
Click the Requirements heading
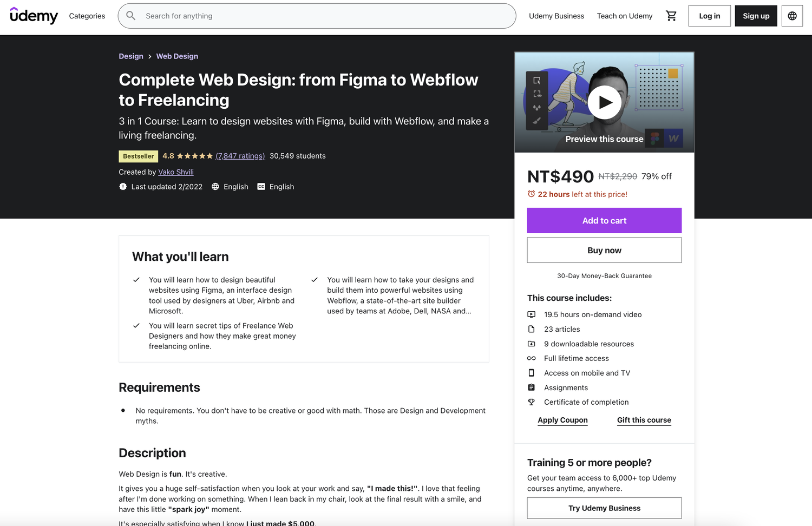[159, 387]
